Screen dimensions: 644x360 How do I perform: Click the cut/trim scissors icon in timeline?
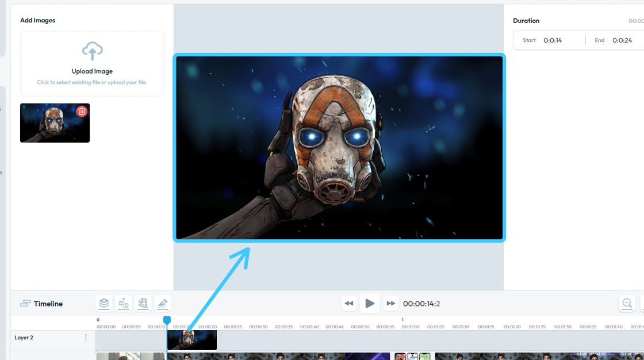coord(143,304)
